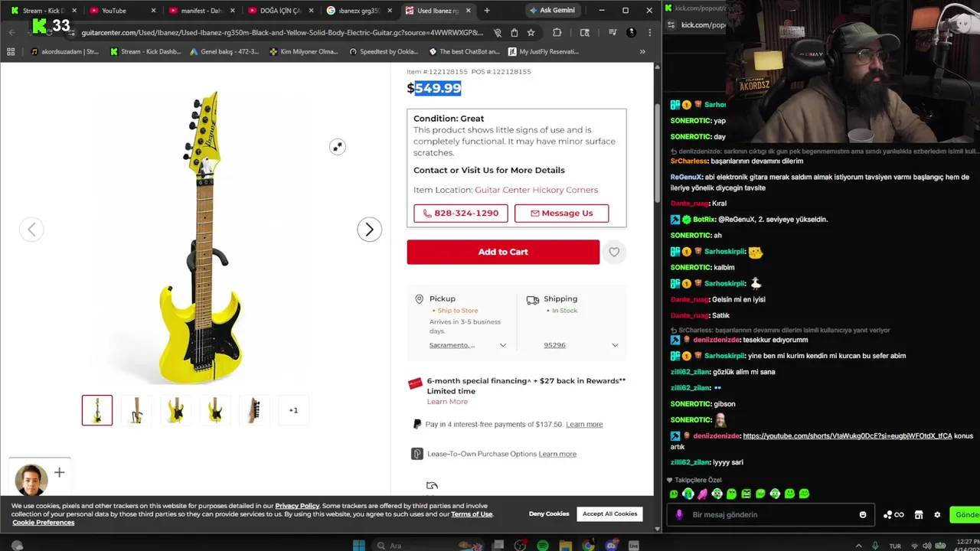Viewport: 980px width, 551px height.
Task: Select second guitar thumbnail
Action: 136,410
